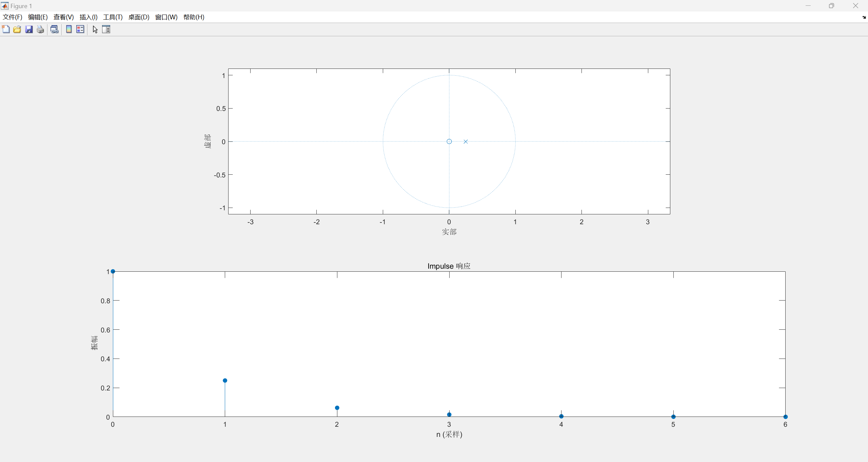Viewport: 868px width, 462px height.
Task: Open the Property Inspector icon
Action: coord(106,29)
